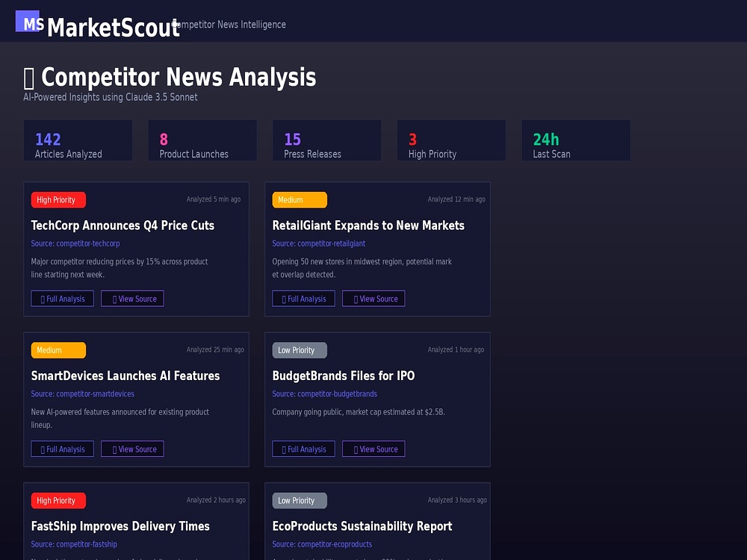
Task: Click the Analyzed 3 hours ago timestamp
Action: click(x=457, y=500)
